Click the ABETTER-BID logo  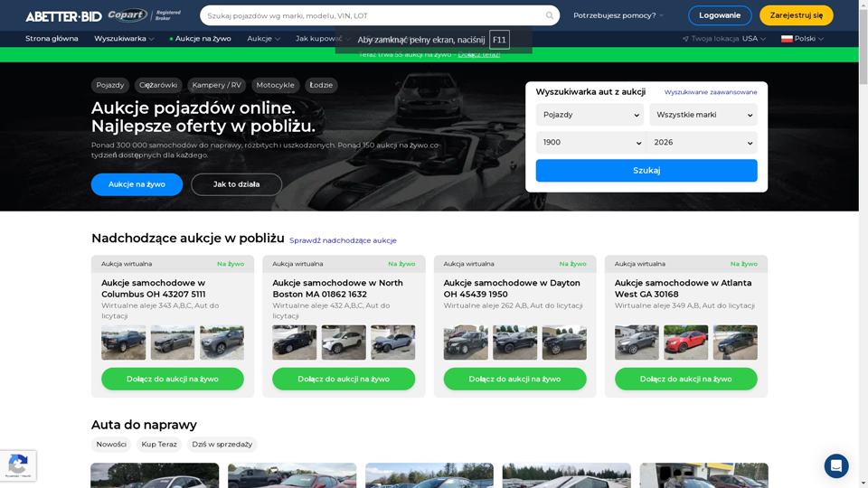(63, 16)
